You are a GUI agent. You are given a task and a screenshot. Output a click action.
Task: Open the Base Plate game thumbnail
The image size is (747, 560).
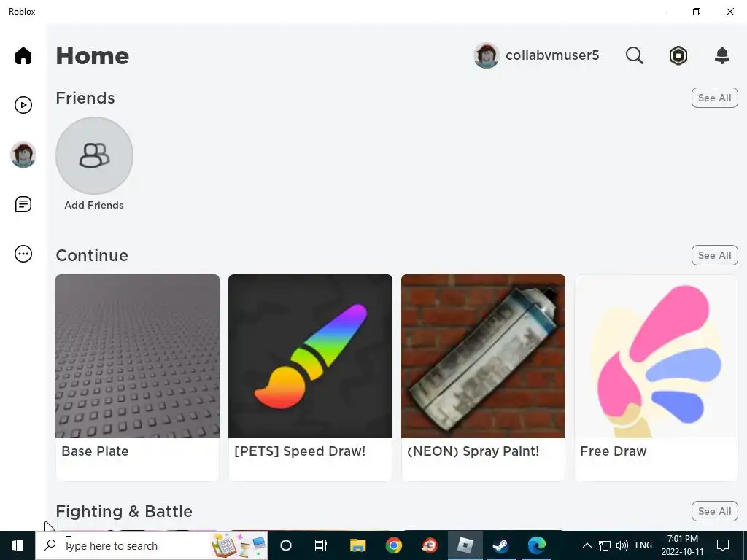(x=138, y=356)
